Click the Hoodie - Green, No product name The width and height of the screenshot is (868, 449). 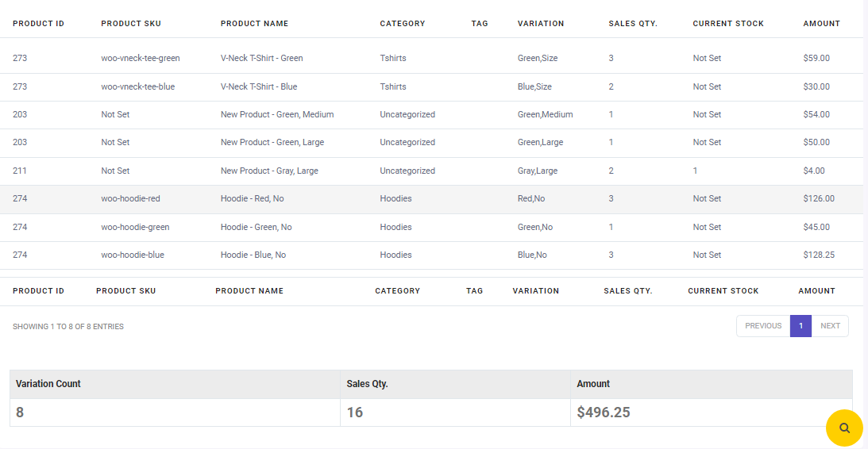click(256, 227)
